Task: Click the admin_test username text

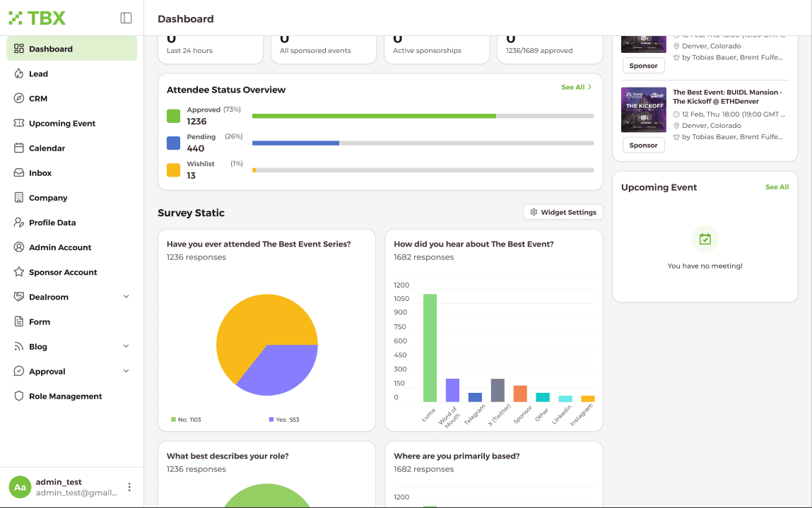Action: click(x=59, y=482)
